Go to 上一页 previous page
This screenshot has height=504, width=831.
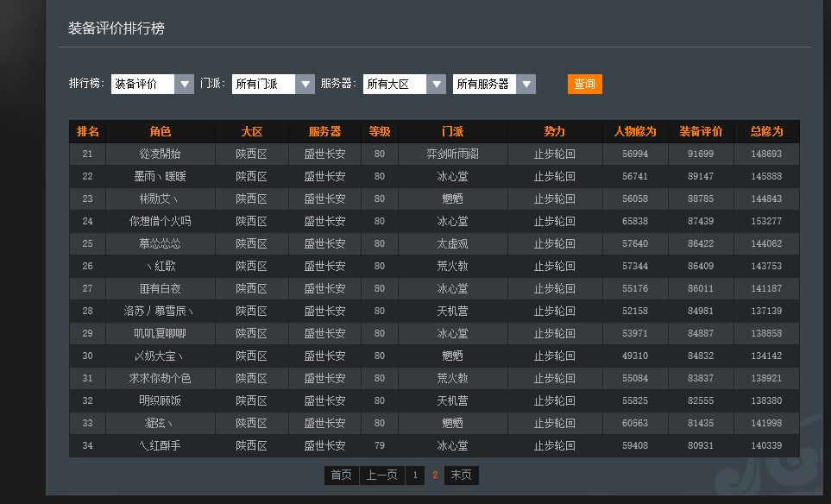coord(382,475)
